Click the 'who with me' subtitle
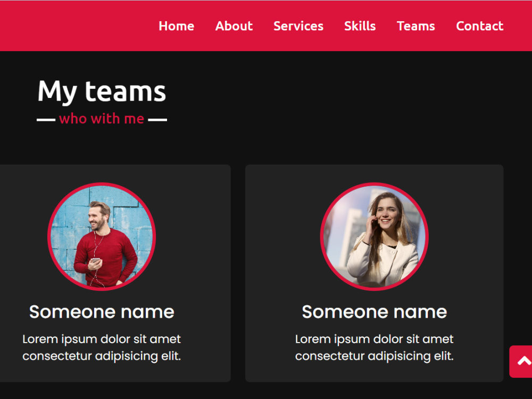 pyautogui.click(x=102, y=119)
